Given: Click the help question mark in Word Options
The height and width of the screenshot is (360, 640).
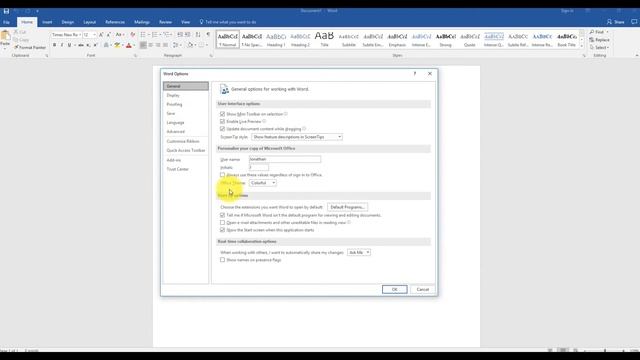Looking at the screenshot, I should [415, 73].
